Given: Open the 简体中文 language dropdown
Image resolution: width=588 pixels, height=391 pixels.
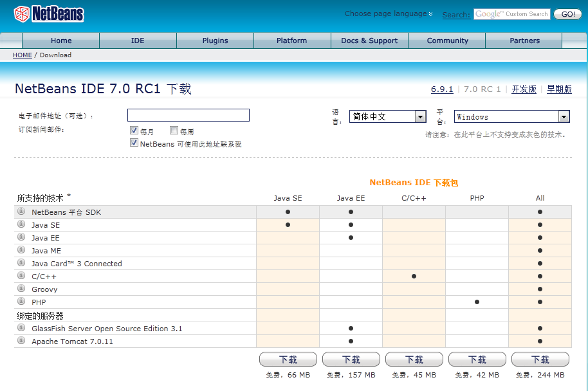Looking at the screenshot, I should pos(388,116).
